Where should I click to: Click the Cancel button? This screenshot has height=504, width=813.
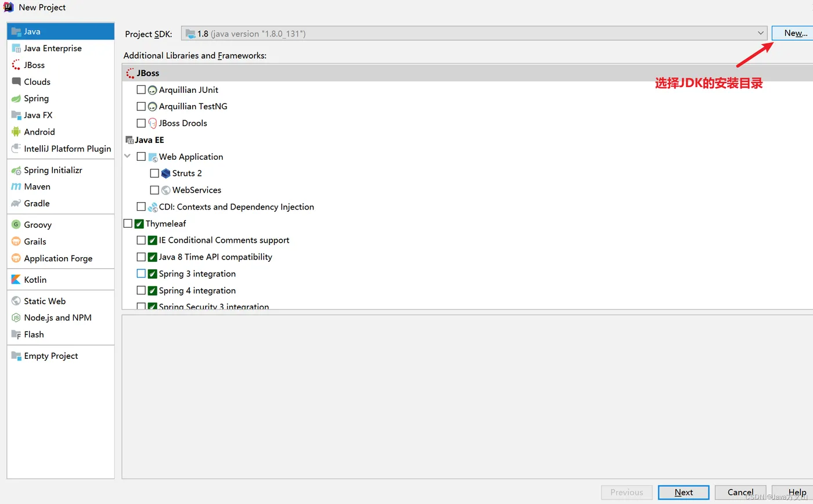tap(740, 492)
